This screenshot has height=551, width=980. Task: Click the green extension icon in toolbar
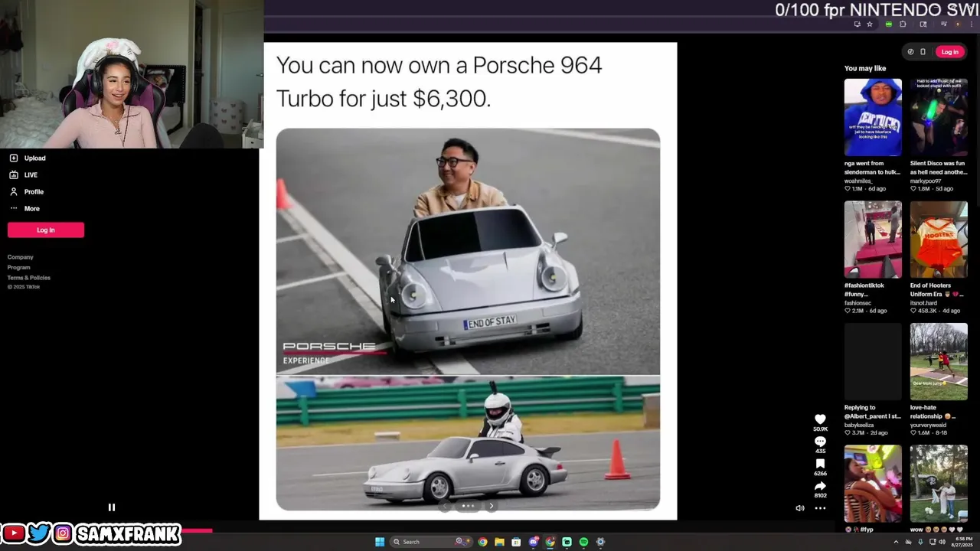pos(889,24)
